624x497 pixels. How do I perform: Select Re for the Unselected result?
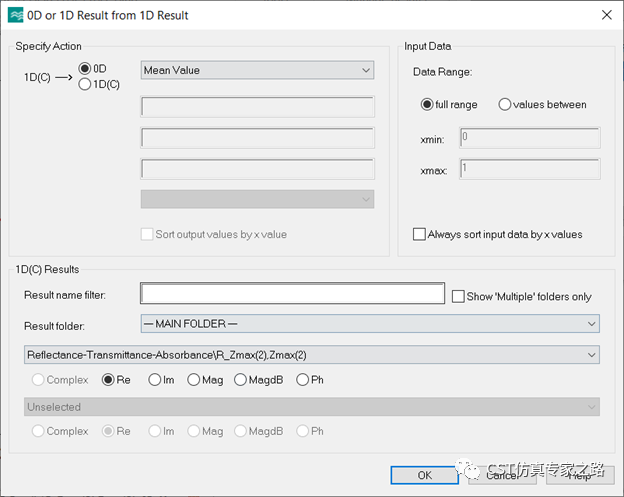[x=108, y=431]
